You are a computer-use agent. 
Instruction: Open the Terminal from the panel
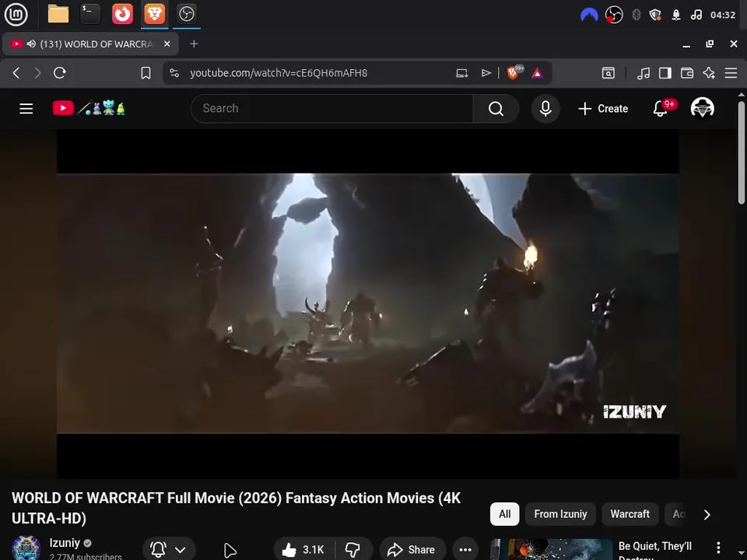point(89,14)
